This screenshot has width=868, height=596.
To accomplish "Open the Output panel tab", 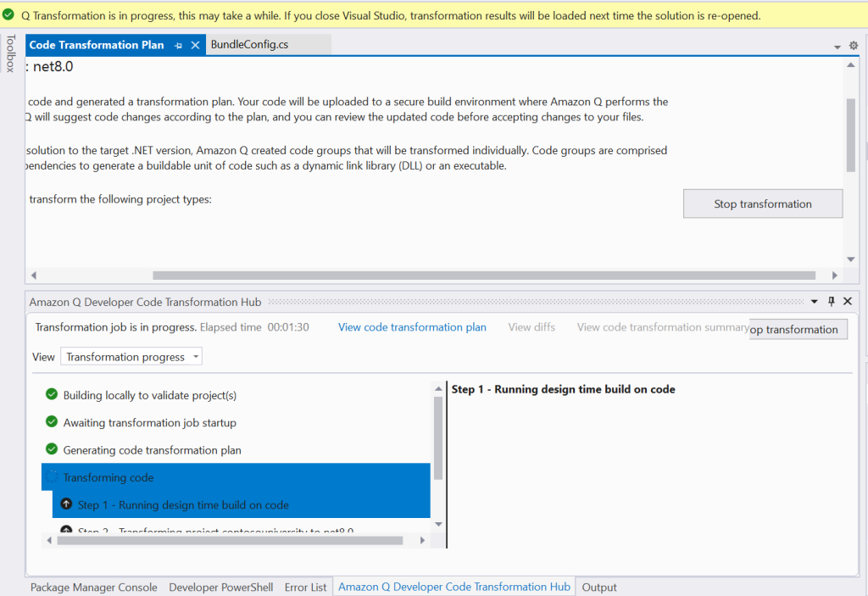I will (x=598, y=587).
